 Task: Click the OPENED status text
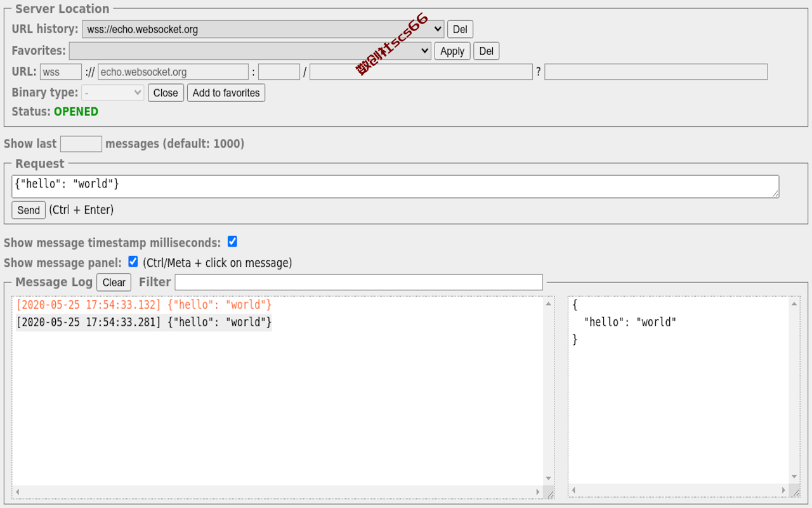tap(76, 112)
